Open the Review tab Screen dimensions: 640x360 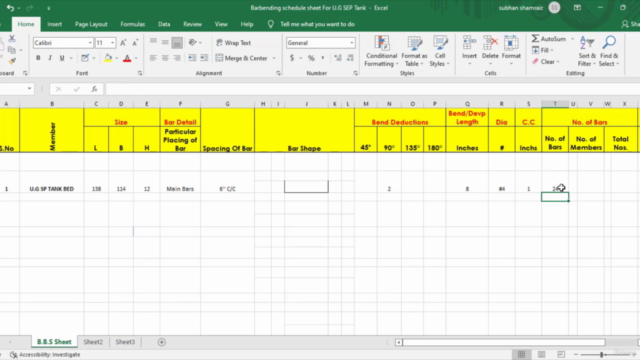[192, 24]
